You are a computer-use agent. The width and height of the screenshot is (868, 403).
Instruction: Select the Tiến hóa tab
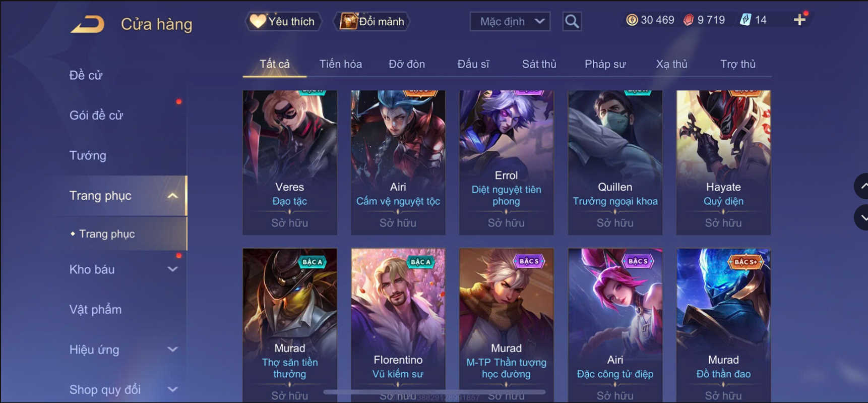340,64
